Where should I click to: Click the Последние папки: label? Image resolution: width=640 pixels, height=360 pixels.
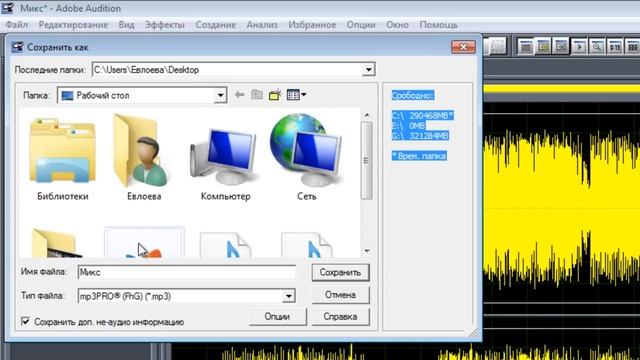click(x=50, y=70)
